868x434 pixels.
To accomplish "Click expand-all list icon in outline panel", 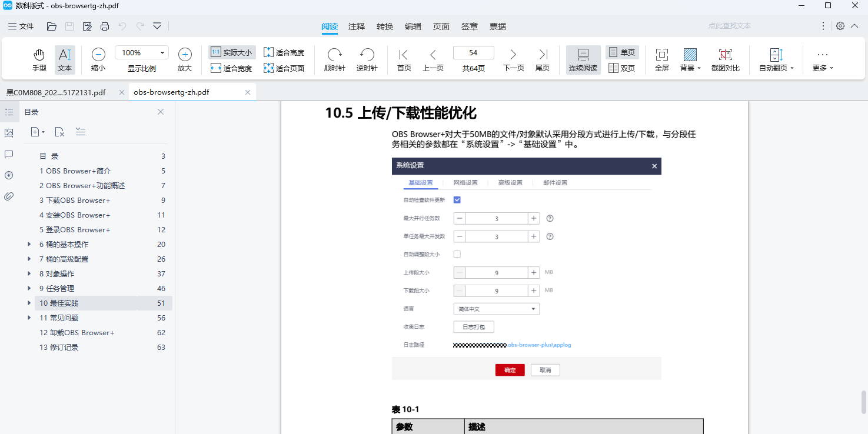I will (81, 132).
